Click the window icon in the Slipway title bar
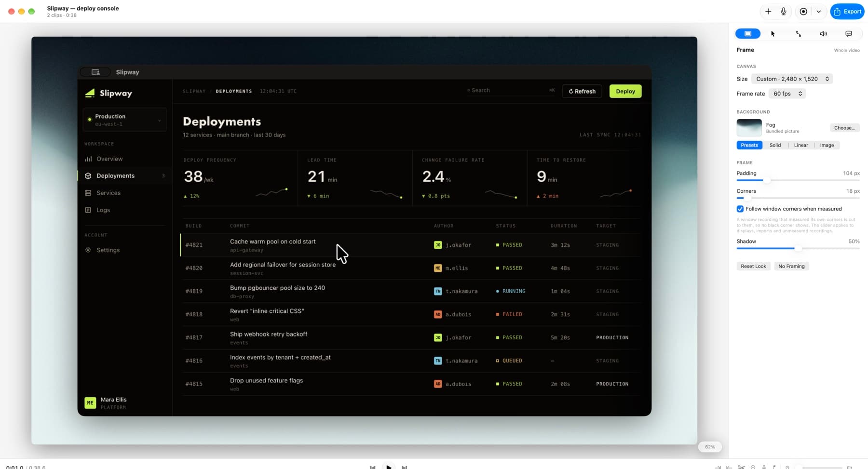This screenshot has height=469, width=868. pos(95,72)
